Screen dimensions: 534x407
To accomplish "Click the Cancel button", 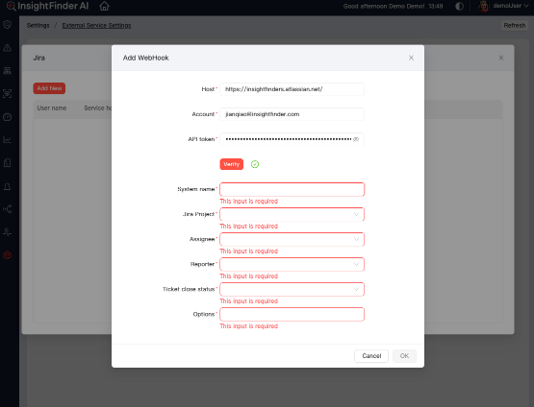I will [x=371, y=356].
